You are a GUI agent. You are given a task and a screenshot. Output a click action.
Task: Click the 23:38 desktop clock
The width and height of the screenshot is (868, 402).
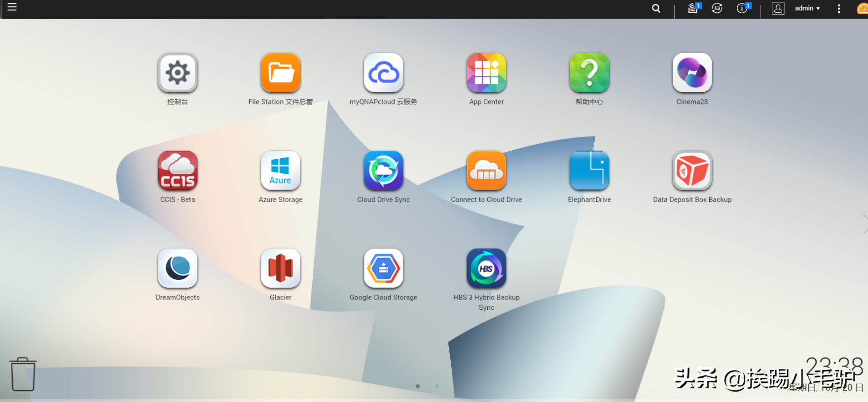tap(834, 367)
